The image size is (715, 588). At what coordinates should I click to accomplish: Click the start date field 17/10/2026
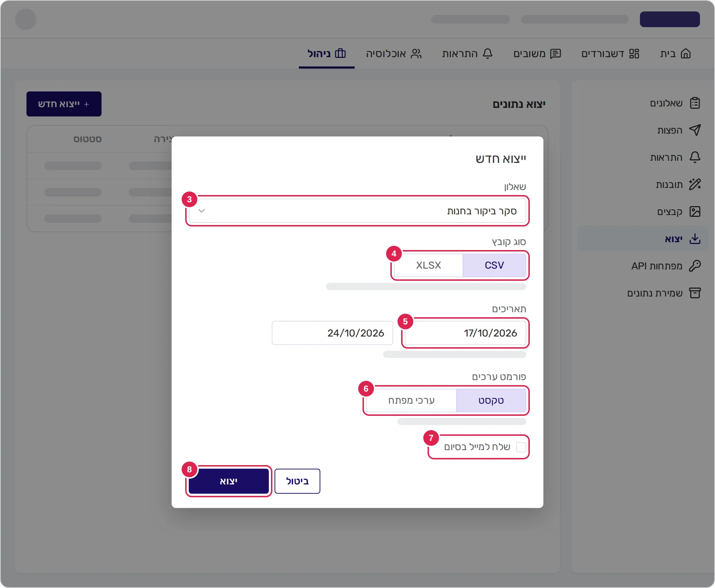[x=465, y=333]
